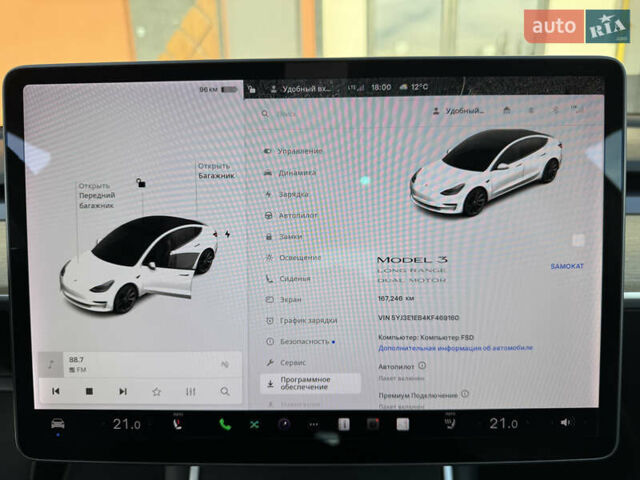Skip to next radio station
The height and width of the screenshot is (480, 640).
click(x=123, y=391)
